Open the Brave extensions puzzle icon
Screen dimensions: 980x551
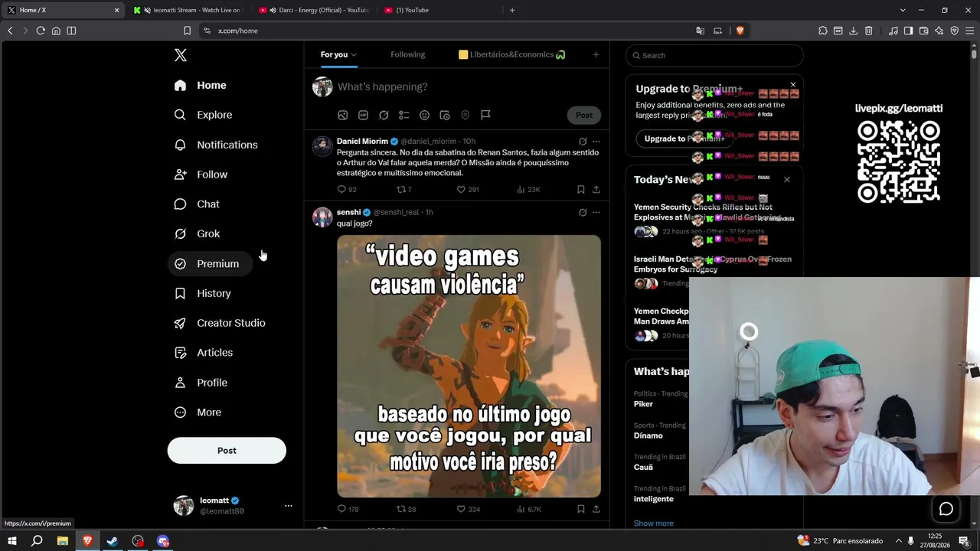pyautogui.click(x=822, y=31)
